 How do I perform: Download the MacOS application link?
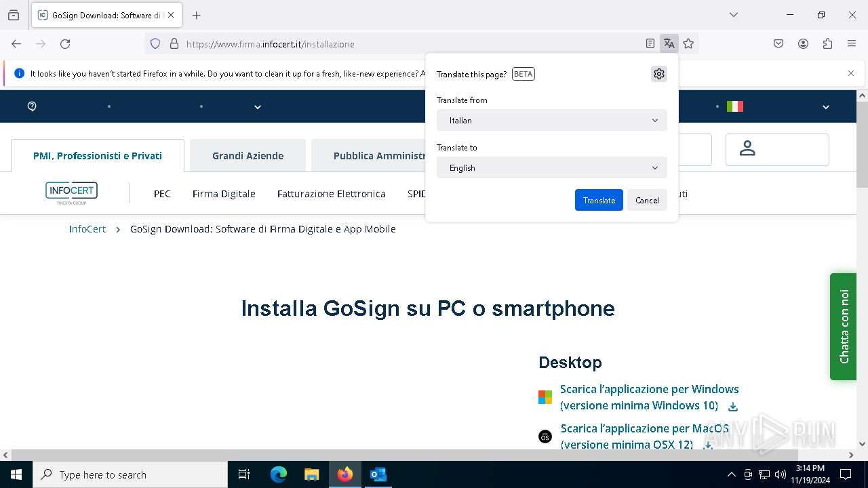644,436
